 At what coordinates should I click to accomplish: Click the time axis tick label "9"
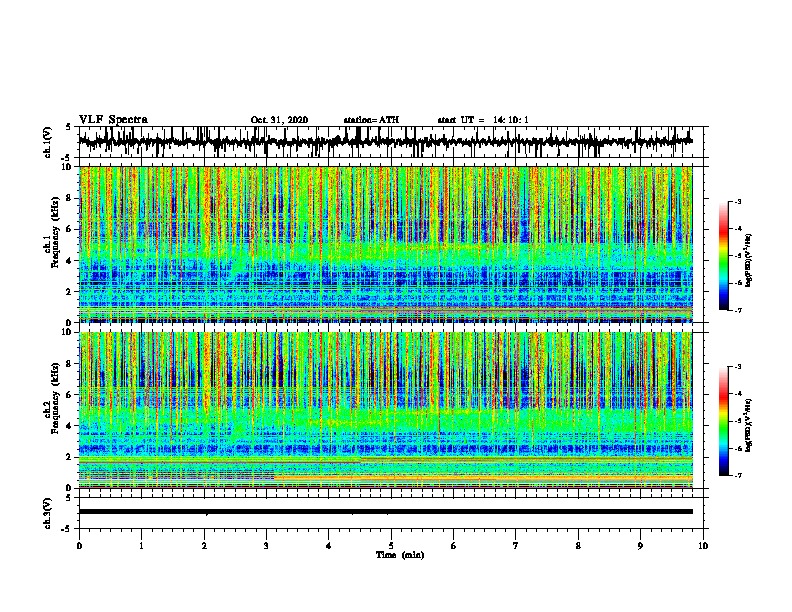640,546
